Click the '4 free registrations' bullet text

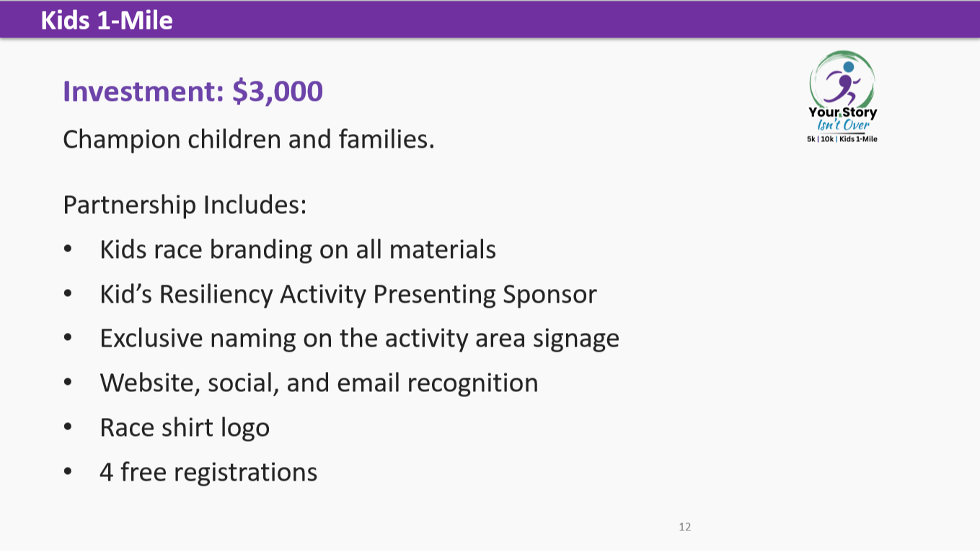pyautogui.click(x=208, y=472)
